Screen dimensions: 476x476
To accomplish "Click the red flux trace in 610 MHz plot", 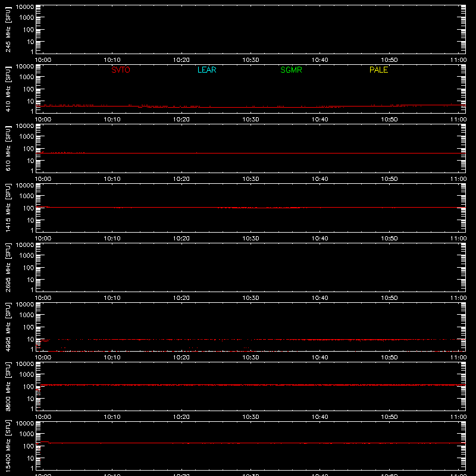I will (x=250, y=154).
